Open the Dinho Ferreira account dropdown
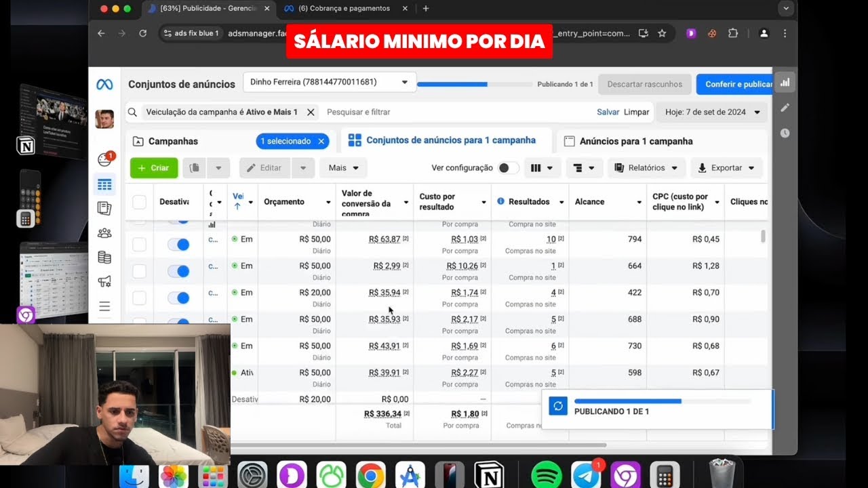The width and height of the screenshot is (868, 488). 330,82
